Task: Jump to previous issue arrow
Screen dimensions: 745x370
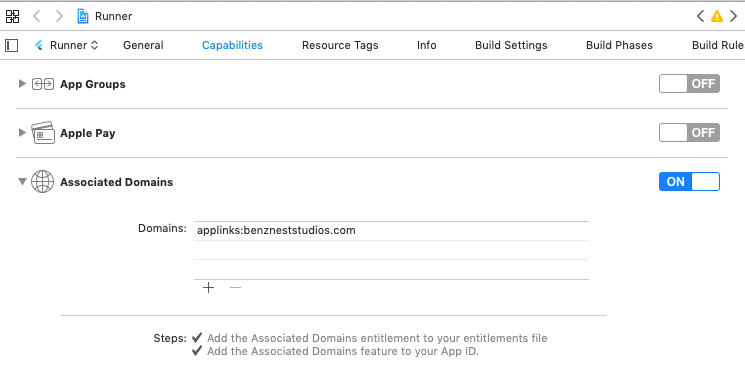Action: (700, 16)
